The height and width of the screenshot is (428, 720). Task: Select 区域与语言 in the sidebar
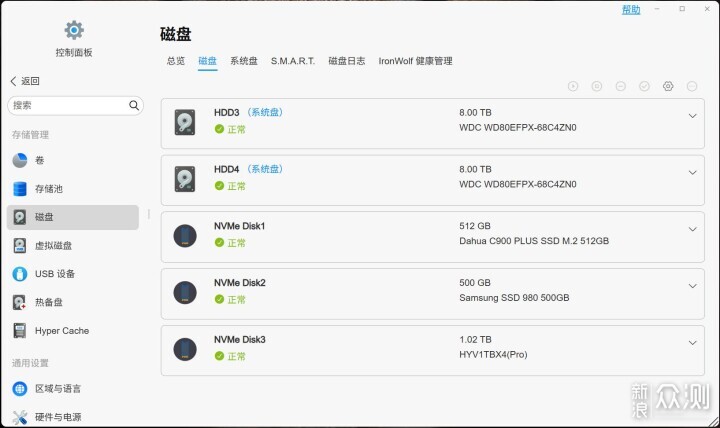(x=73, y=389)
